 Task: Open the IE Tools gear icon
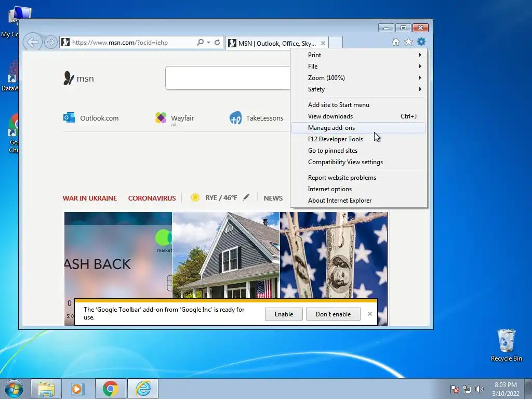421,42
